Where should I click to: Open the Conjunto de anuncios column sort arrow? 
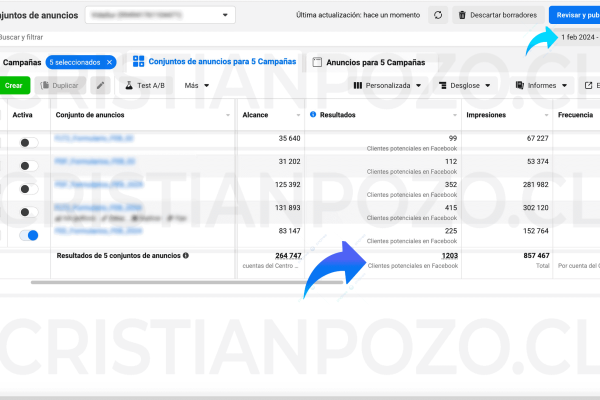(228, 115)
